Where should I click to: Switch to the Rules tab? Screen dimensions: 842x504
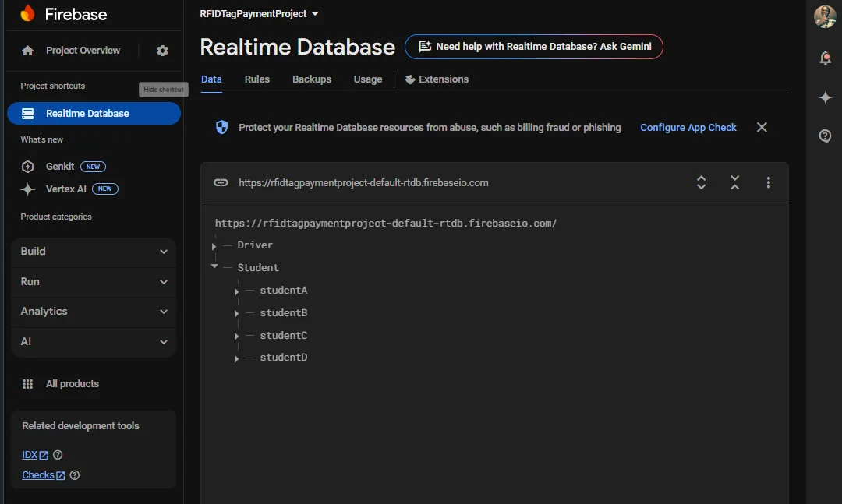[x=257, y=79]
